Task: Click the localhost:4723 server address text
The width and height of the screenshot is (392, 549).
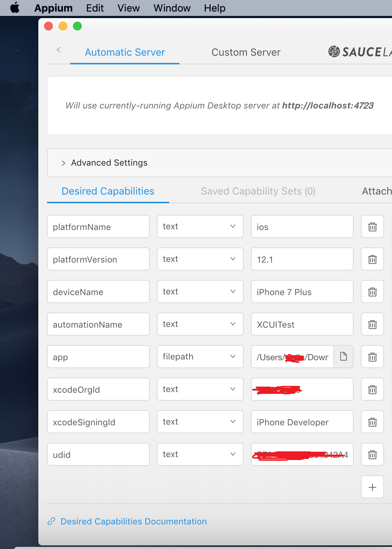Action: click(328, 106)
